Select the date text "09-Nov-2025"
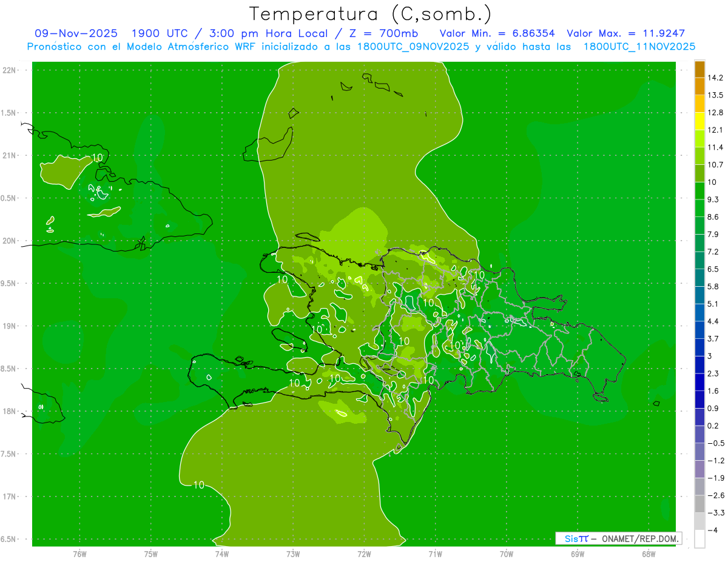This screenshot has width=728, height=562. click(76, 33)
